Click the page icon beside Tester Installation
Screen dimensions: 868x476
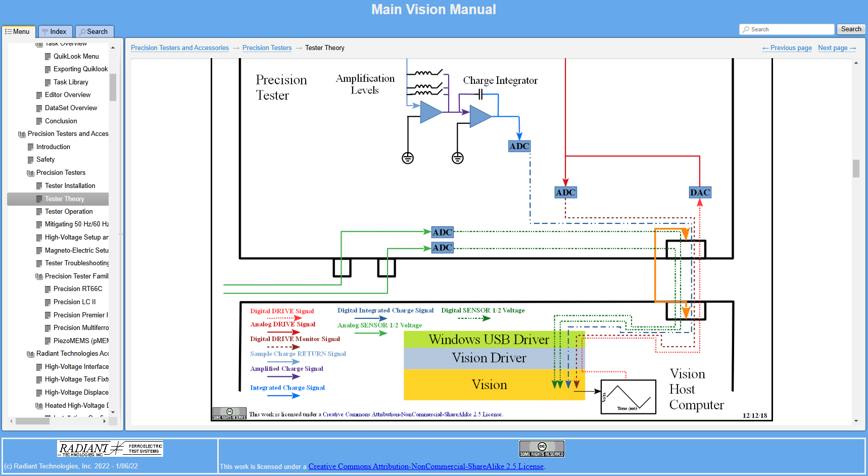[x=39, y=186]
